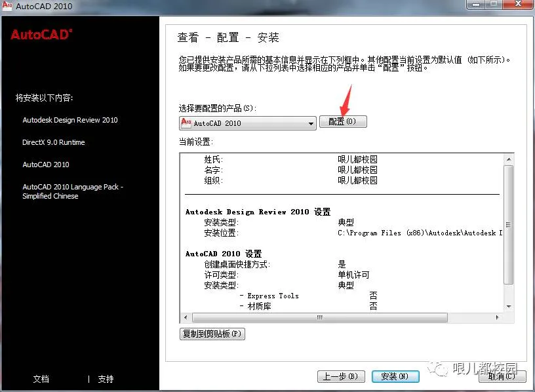Click the vertical scrollbar thumb in settings

pos(508,225)
